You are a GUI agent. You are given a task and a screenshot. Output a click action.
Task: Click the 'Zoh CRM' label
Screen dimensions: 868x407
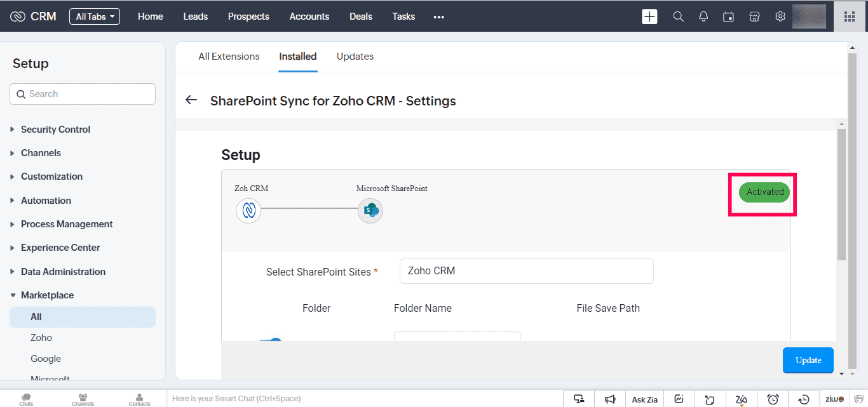252,189
